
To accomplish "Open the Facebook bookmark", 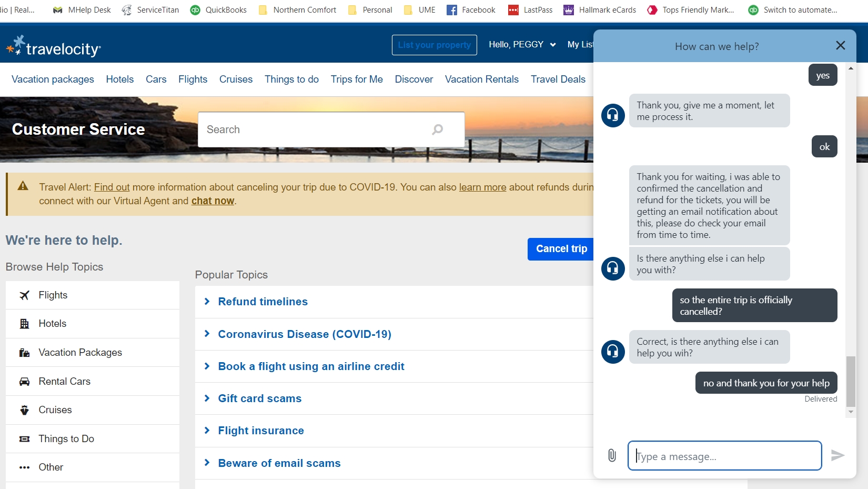I will [471, 10].
